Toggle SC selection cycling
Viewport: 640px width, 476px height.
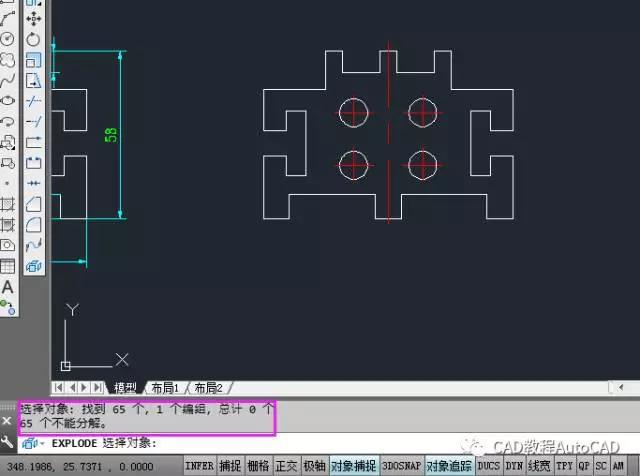[x=601, y=466]
